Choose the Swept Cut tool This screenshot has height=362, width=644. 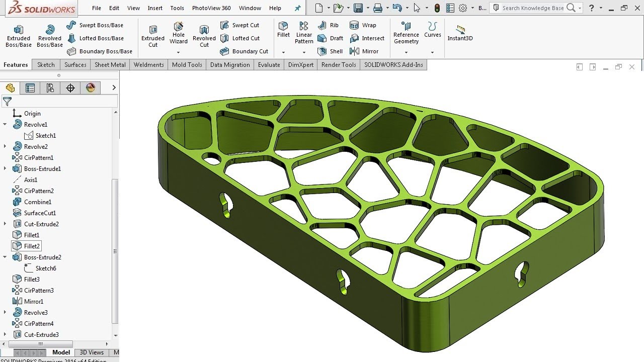pos(240,25)
